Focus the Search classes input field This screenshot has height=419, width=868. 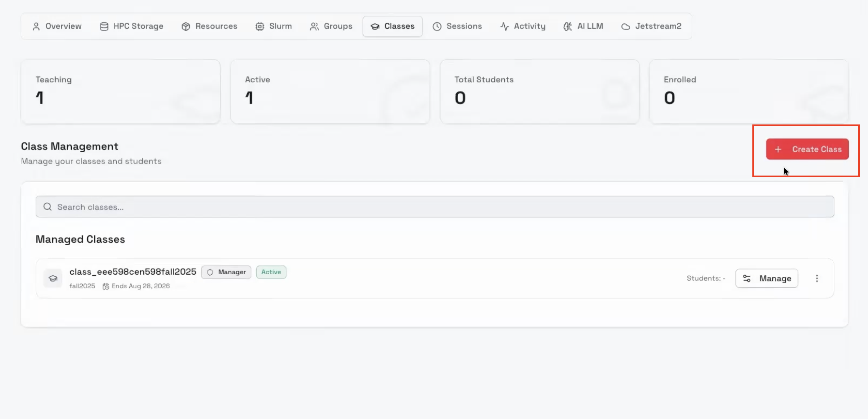435,207
